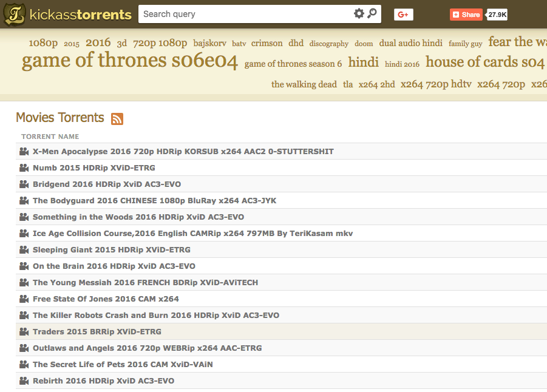Image resolution: width=547 pixels, height=392 pixels.
Task: Click the movie camera icon beside Rebirth 2016
Action: 23,380
